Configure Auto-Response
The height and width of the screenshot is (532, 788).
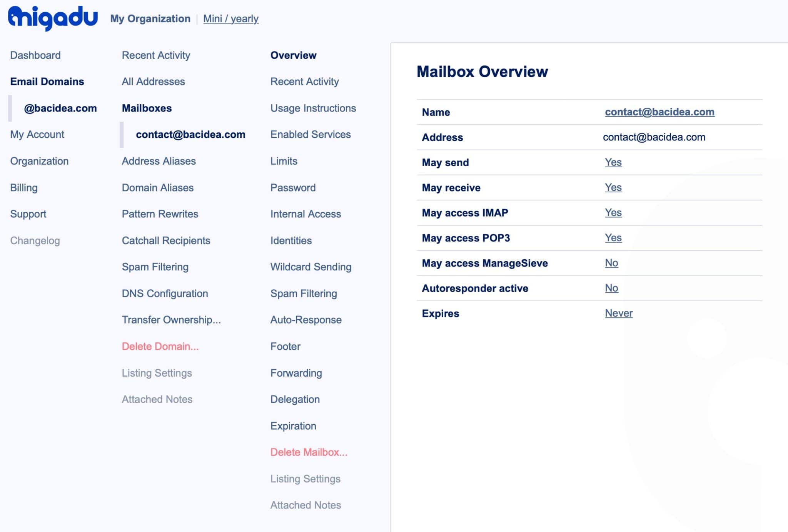tap(306, 320)
